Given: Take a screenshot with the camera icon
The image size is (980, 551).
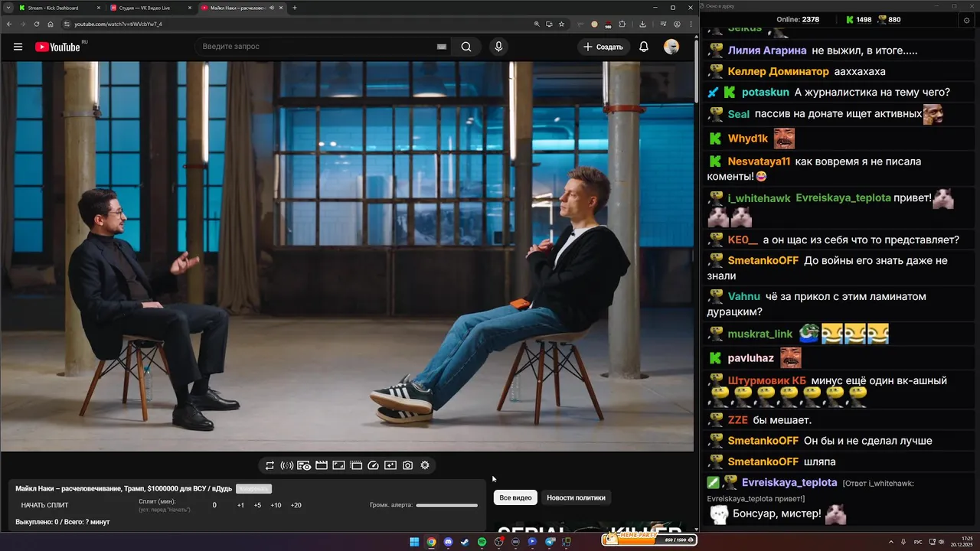Looking at the screenshot, I should point(407,465).
